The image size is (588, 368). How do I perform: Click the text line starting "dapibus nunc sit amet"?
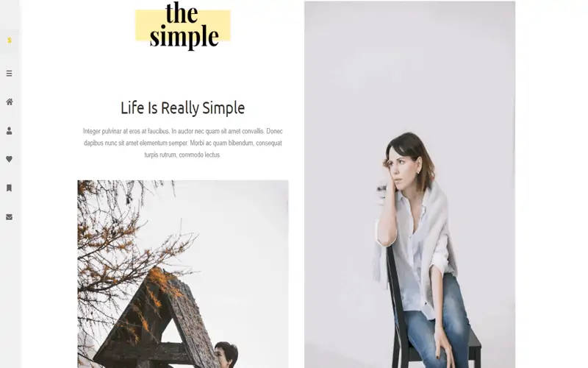pyautogui.click(x=182, y=143)
